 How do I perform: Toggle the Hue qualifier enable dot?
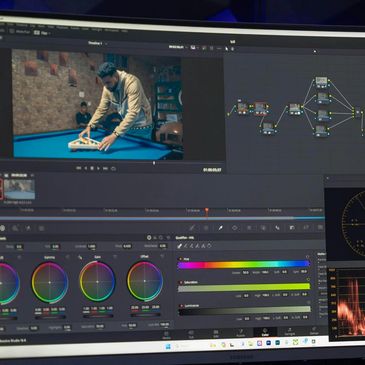(x=181, y=259)
